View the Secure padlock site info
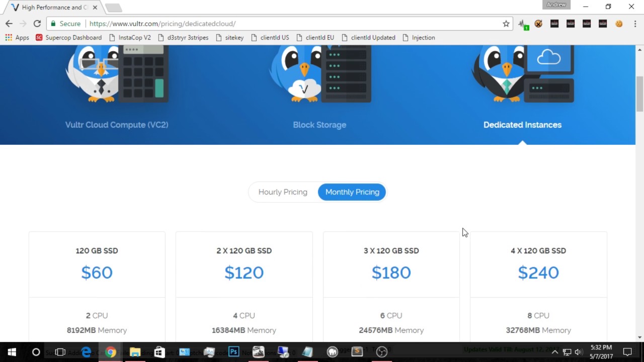Image resolution: width=644 pixels, height=362 pixels. (65, 24)
